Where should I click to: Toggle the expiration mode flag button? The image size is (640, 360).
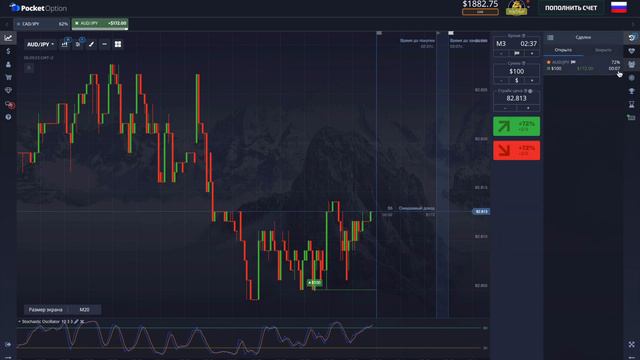click(517, 53)
